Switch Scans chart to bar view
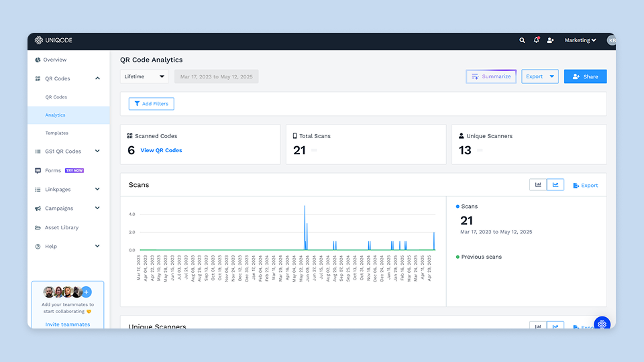The height and width of the screenshot is (362, 644). [538, 185]
